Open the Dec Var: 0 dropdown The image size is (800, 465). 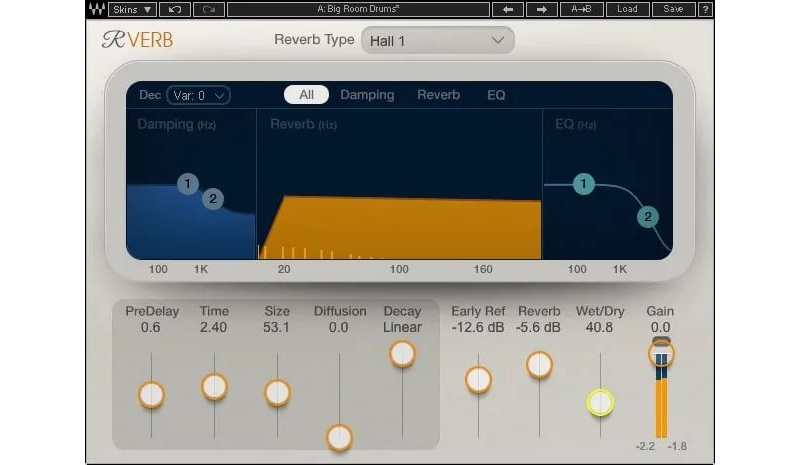point(198,95)
